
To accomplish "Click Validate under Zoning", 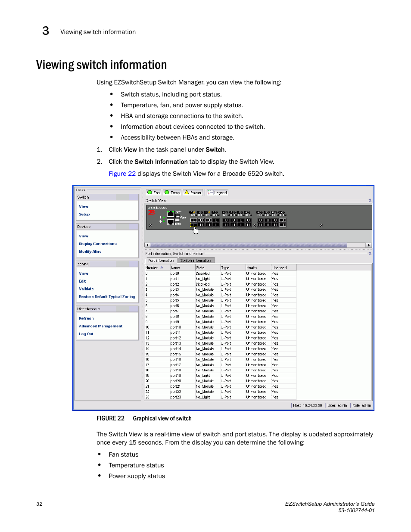I will point(86,289).
